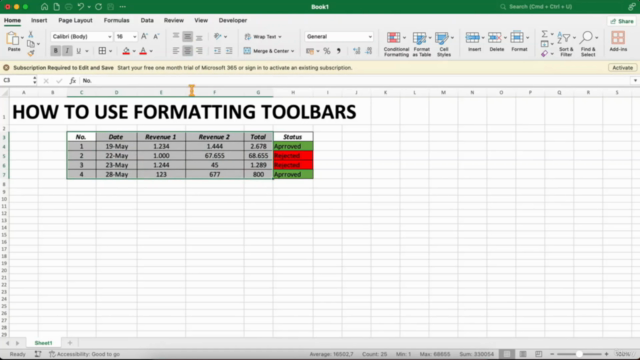Screen dimensions: 640x360
Task: Apply Percent Style format
Action: click(327, 51)
